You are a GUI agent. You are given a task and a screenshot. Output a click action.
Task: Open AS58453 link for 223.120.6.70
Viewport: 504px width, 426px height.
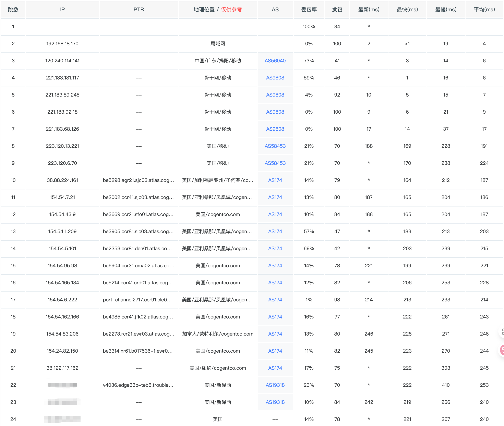[x=275, y=163]
